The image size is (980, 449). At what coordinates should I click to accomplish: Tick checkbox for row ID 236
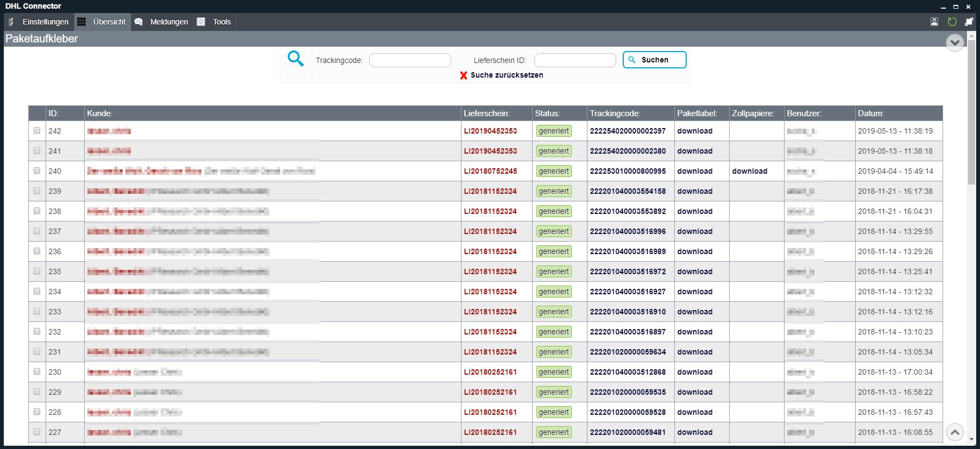click(x=37, y=251)
